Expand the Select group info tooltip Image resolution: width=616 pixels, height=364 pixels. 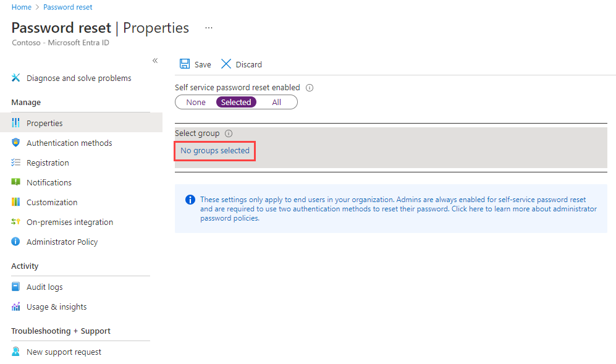[x=229, y=133]
